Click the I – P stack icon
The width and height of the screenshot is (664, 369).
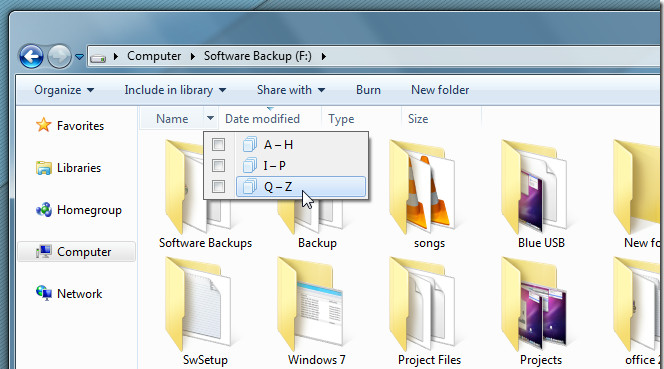pos(250,165)
